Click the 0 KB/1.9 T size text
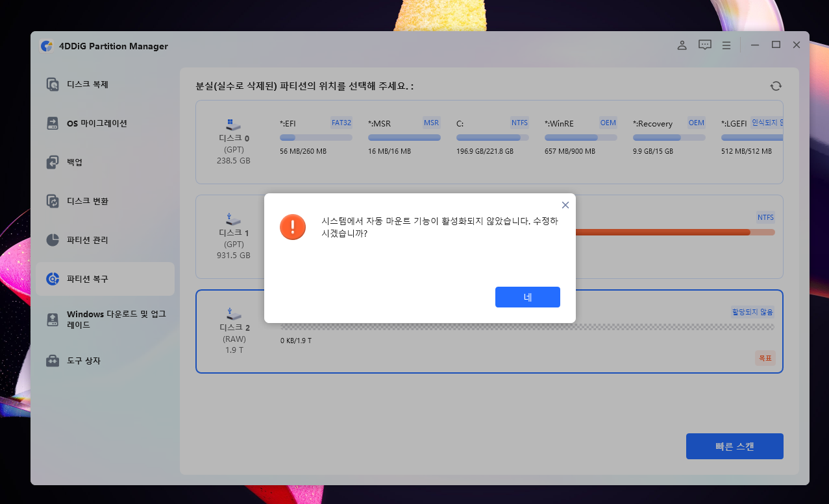 tap(296, 341)
